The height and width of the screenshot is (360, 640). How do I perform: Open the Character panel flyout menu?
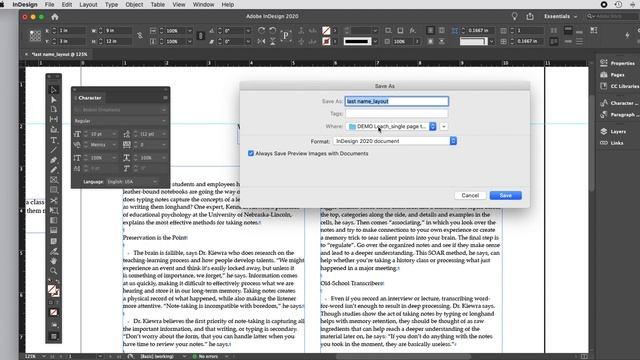click(165, 98)
